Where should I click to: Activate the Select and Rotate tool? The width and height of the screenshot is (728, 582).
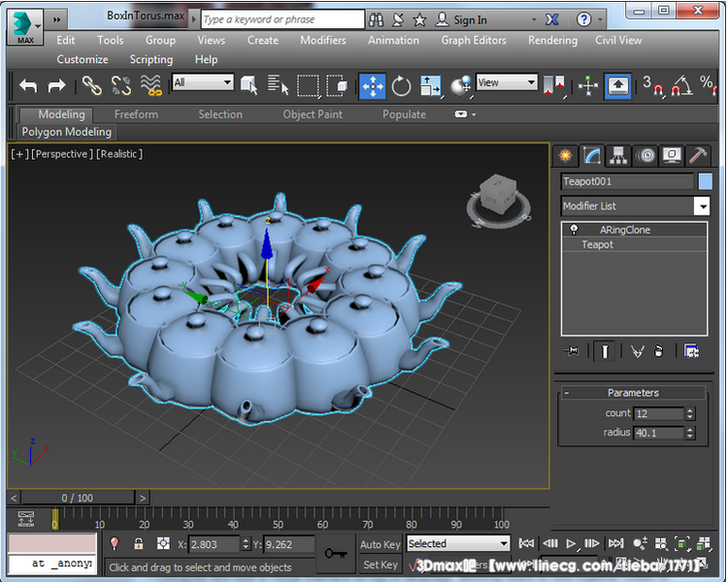[401, 86]
